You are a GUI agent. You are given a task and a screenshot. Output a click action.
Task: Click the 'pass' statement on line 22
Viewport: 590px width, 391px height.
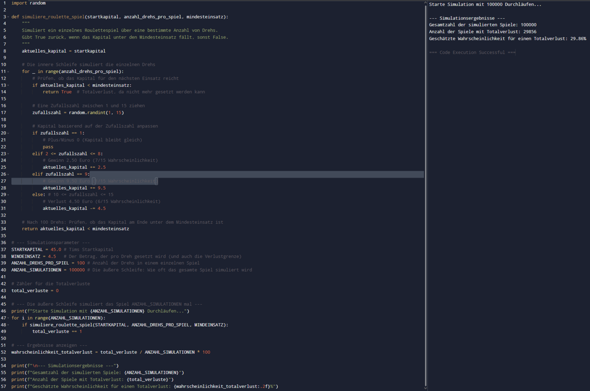[x=48, y=147]
